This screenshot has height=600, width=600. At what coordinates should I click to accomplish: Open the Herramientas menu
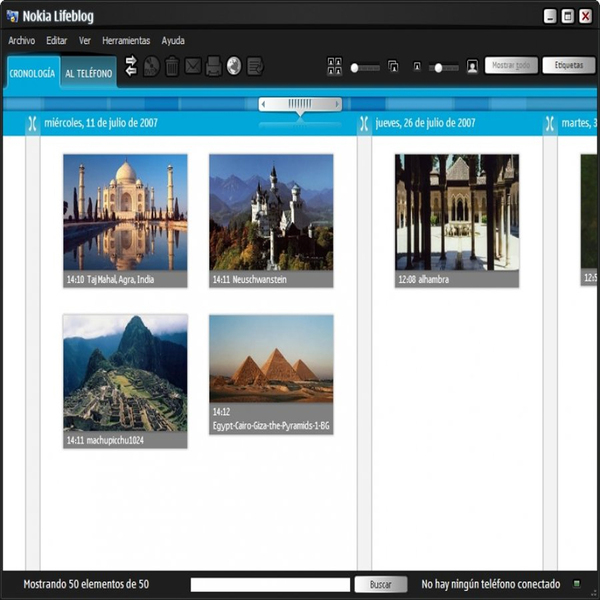click(126, 41)
